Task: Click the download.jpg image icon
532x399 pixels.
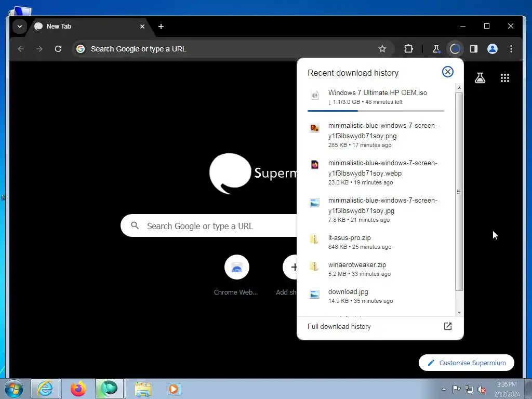Action: pos(314,294)
